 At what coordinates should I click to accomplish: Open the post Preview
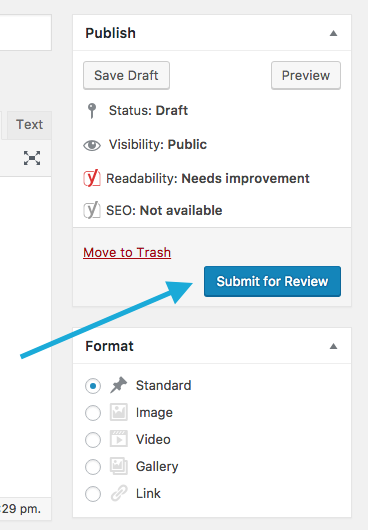pos(306,75)
